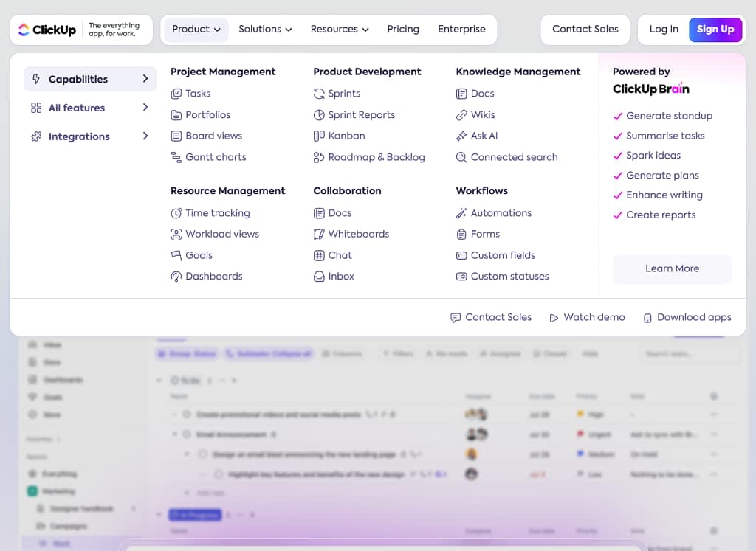Click the Workflows heading

tap(481, 191)
